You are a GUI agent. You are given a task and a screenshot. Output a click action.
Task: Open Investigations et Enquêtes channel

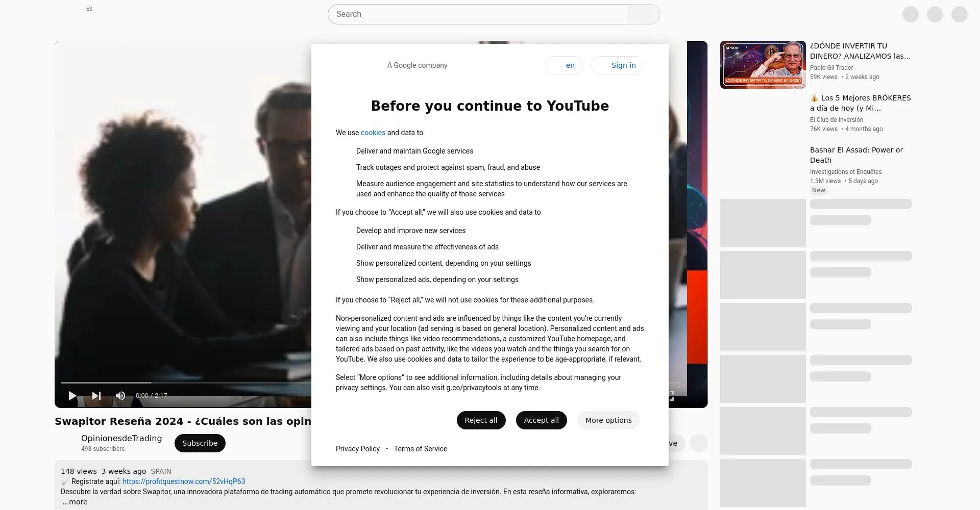[846, 172]
